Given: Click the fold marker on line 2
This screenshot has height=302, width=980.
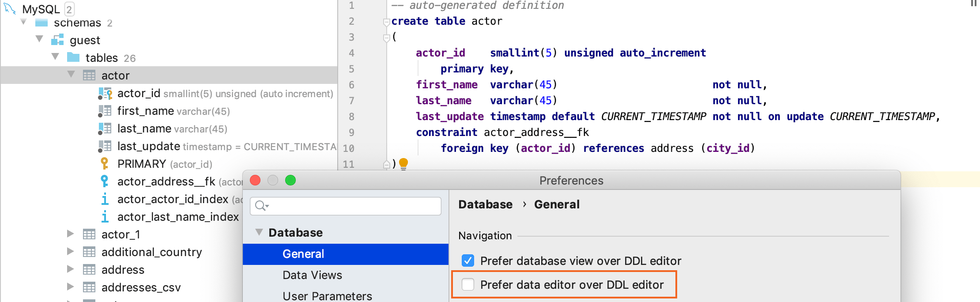Looking at the screenshot, I should (x=387, y=22).
